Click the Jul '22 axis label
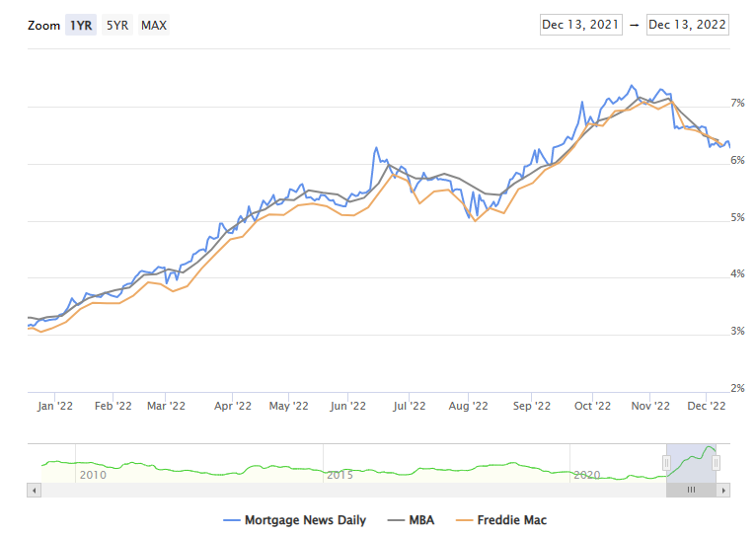Image resolution: width=756 pixels, height=537 pixels. click(409, 406)
